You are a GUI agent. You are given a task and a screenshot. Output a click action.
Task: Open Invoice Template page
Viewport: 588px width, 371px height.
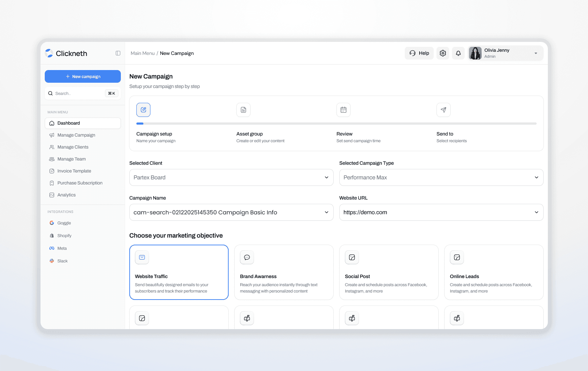pos(83,171)
